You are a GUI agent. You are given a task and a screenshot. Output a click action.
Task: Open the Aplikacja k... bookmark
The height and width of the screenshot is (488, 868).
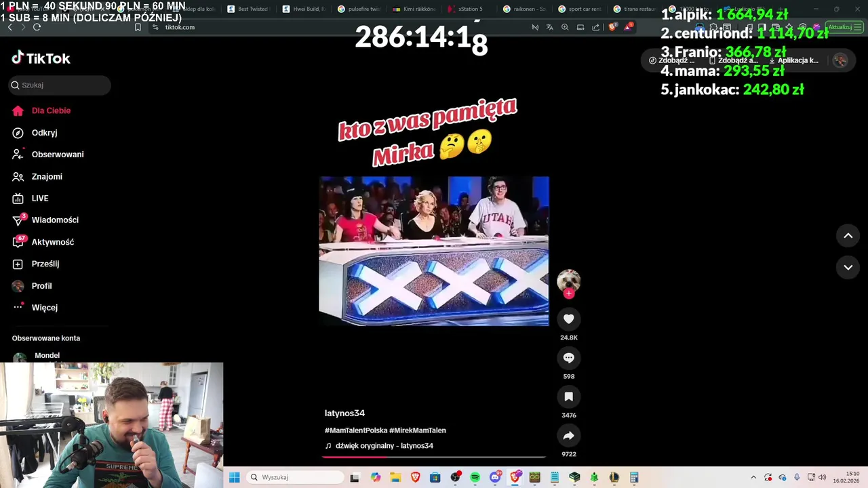click(x=793, y=60)
